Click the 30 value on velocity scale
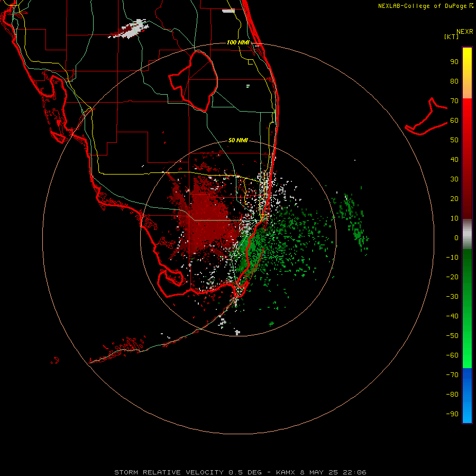The height and width of the screenshot is (476, 476). click(454, 179)
